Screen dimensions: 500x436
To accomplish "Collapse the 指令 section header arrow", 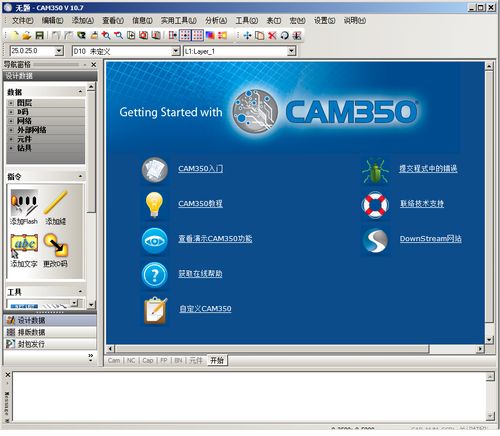I will 80,176.
